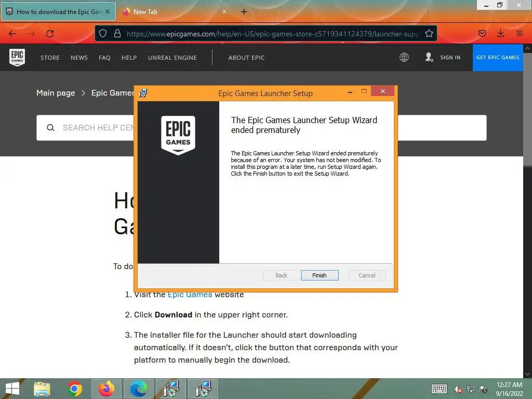Select the second installer taskbar icon

click(x=203, y=389)
